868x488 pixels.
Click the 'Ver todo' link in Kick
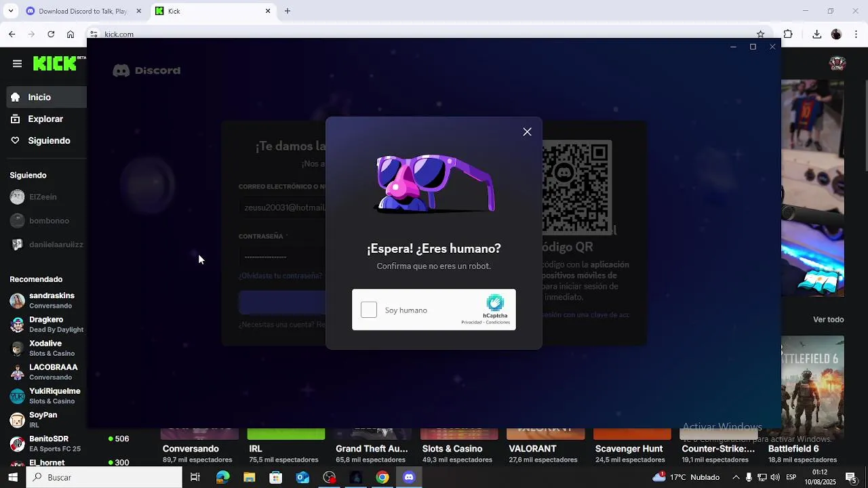pos(828,319)
